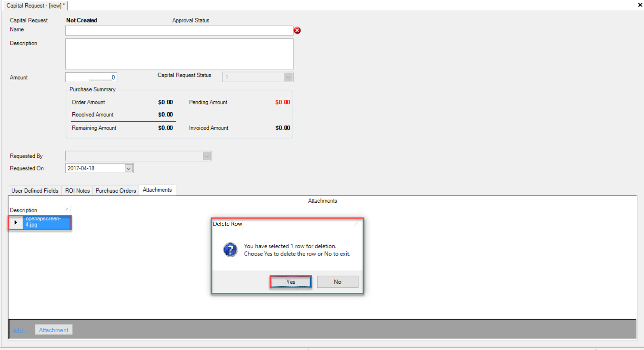Click the Capital Request - [new] window tab

point(35,5)
